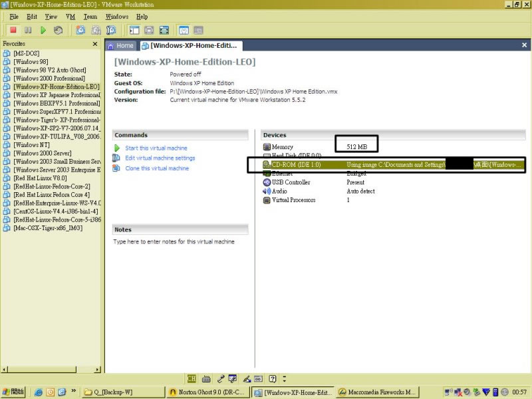The width and height of the screenshot is (532, 399).
Task: Click the Virtual Processors icon in Devices
Action: [267, 200]
